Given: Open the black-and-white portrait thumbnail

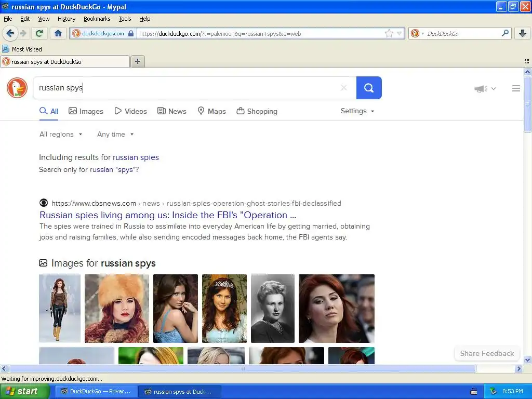Looking at the screenshot, I should 273,309.
